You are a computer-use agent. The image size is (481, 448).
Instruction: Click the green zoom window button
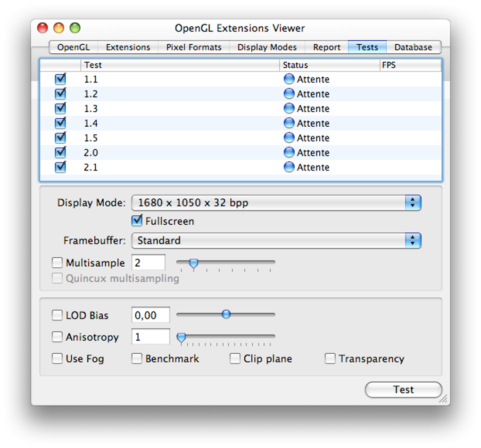click(x=75, y=28)
